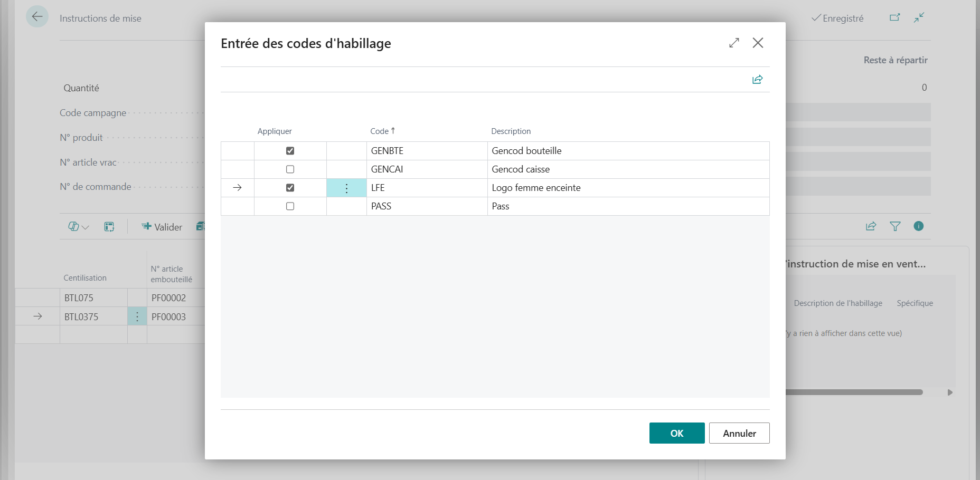Sort by the Code column header

pos(382,131)
